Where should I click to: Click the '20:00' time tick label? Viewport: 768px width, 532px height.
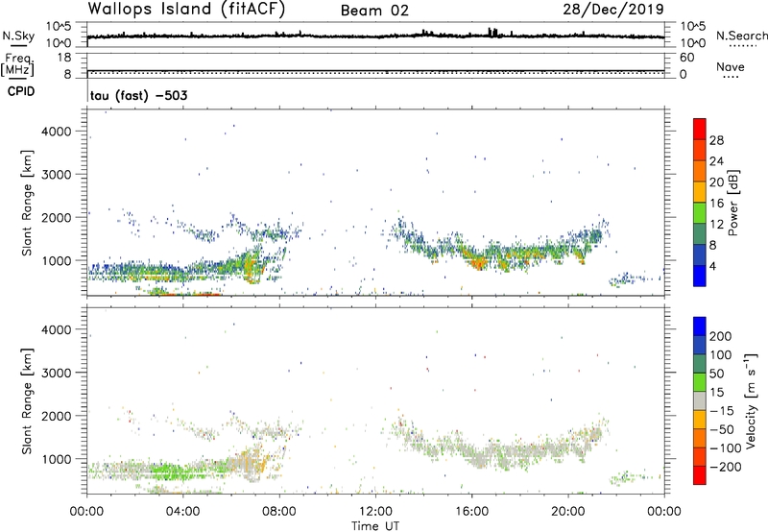(567, 512)
